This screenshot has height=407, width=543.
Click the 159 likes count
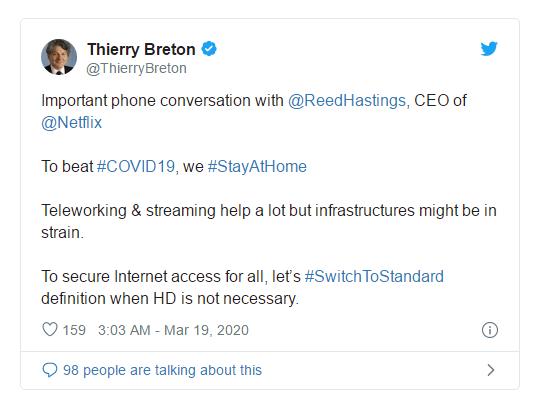(74, 330)
